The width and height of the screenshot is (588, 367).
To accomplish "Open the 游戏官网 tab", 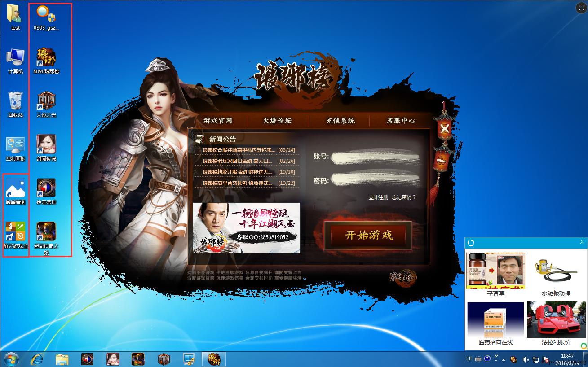I will click(x=218, y=121).
